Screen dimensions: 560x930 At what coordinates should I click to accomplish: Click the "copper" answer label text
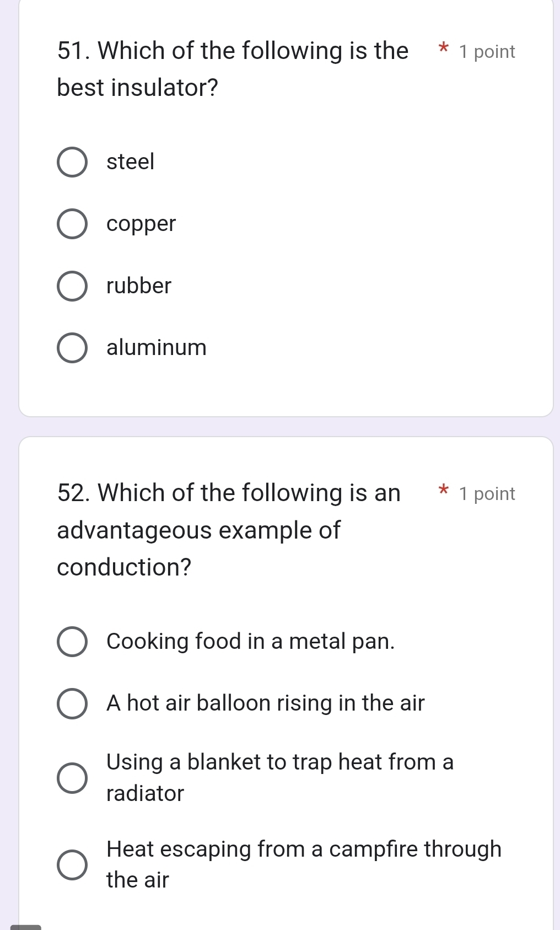pos(141,224)
